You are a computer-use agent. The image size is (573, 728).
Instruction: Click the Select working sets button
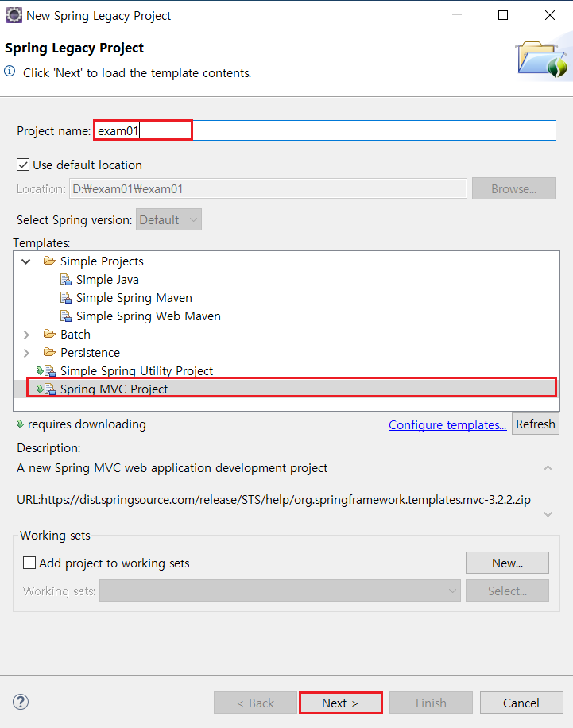[x=507, y=591]
